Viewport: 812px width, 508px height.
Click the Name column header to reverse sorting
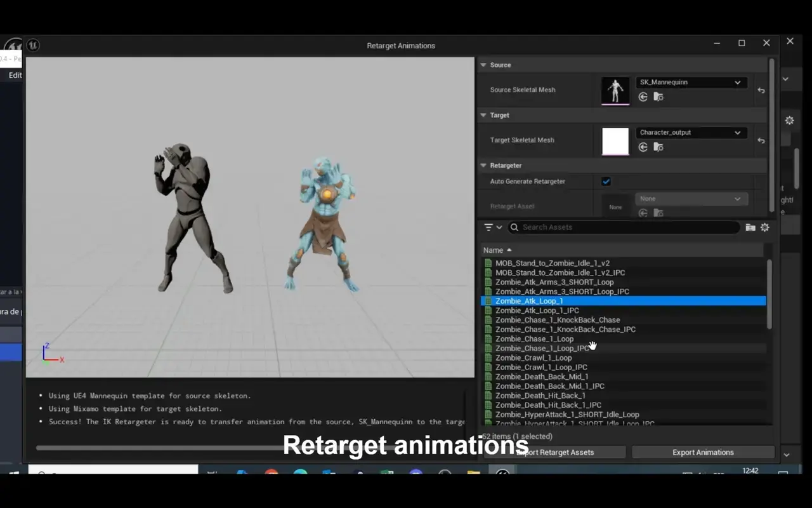[494, 250]
